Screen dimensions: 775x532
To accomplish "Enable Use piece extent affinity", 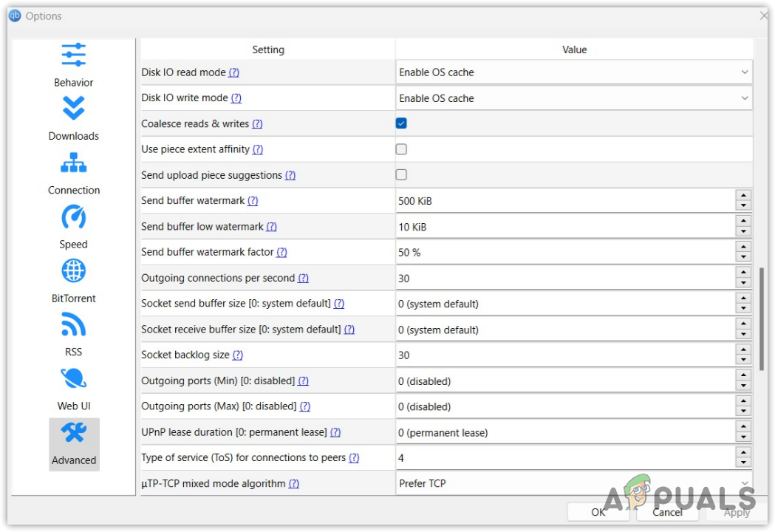I will 401,149.
